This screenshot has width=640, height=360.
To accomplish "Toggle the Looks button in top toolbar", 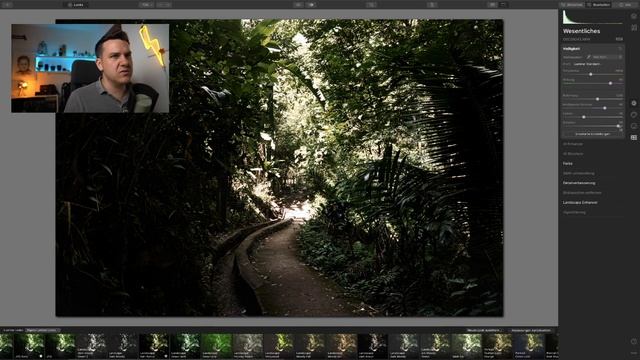I will (76, 4).
